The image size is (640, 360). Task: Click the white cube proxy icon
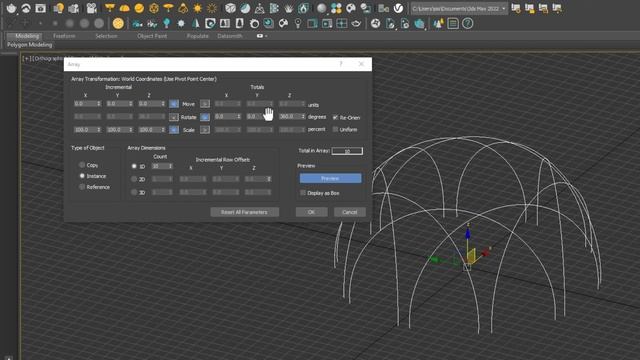pyautogui.click(x=230, y=8)
